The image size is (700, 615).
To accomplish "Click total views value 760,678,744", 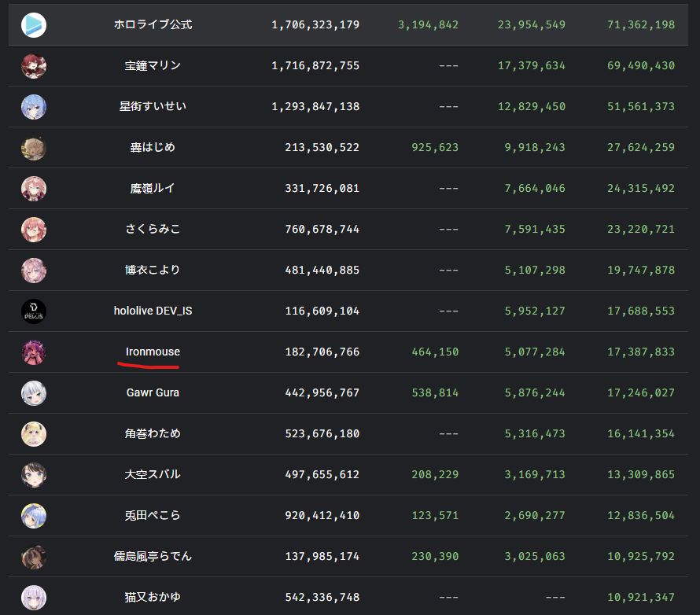I will click(x=322, y=230).
